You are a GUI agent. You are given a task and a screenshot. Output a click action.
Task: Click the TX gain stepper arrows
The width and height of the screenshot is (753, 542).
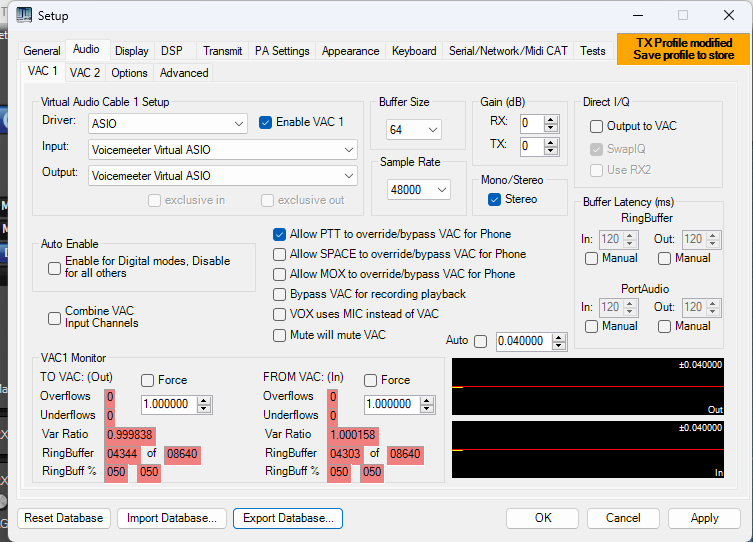pyautogui.click(x=552, y=146)
